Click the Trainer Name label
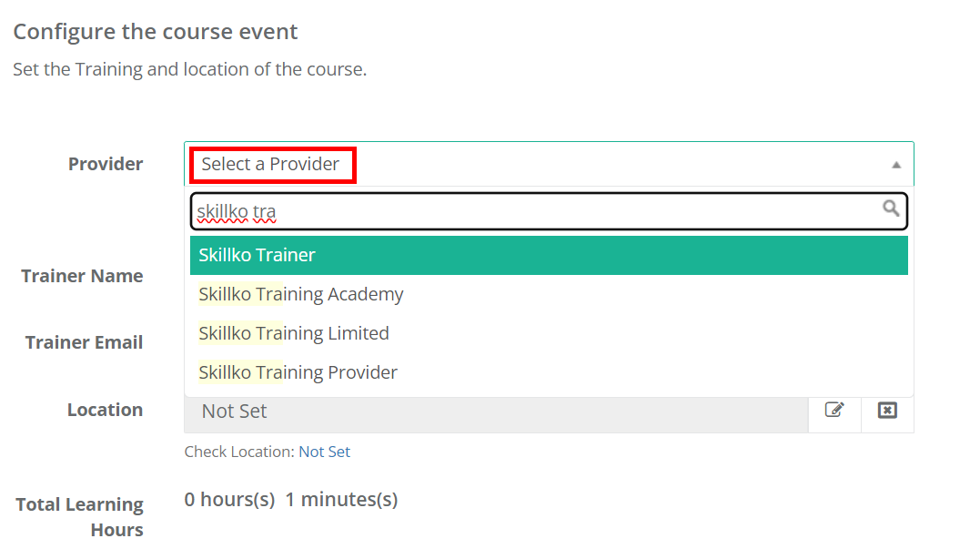Screen dimensions: 980x559 pyautogui.click(x=82, y=276)
